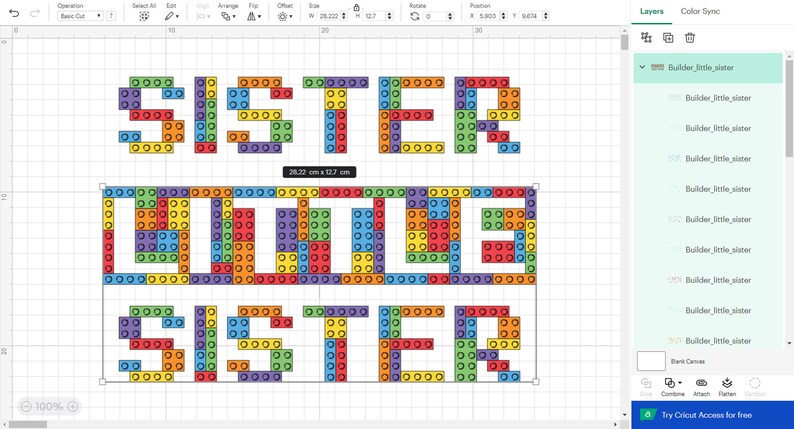Click the Redo arrow icon

(34, 13)
